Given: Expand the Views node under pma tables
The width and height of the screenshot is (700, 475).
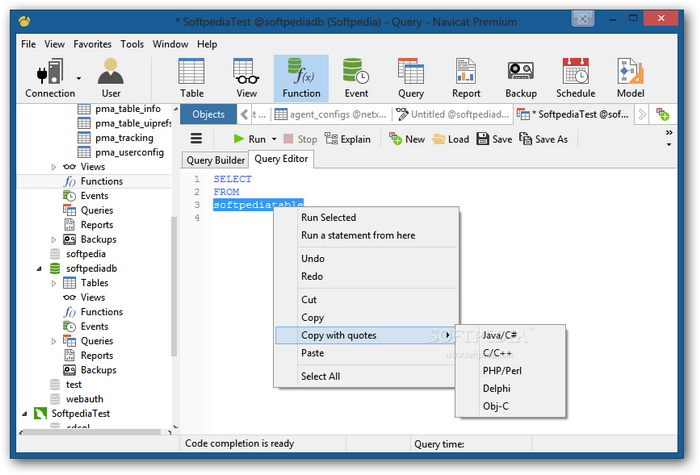Looking at the screenshot, I should pyautogui.click(x=54, y=167).
